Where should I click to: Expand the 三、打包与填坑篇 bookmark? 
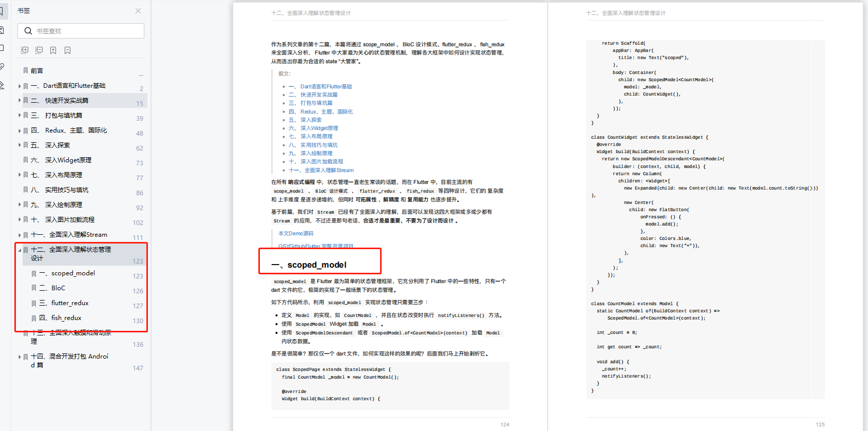point(20,116)
